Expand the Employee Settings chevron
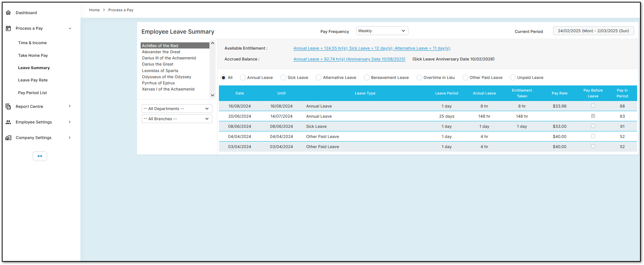Screen dimensions: 644x265 pos(70,122)
